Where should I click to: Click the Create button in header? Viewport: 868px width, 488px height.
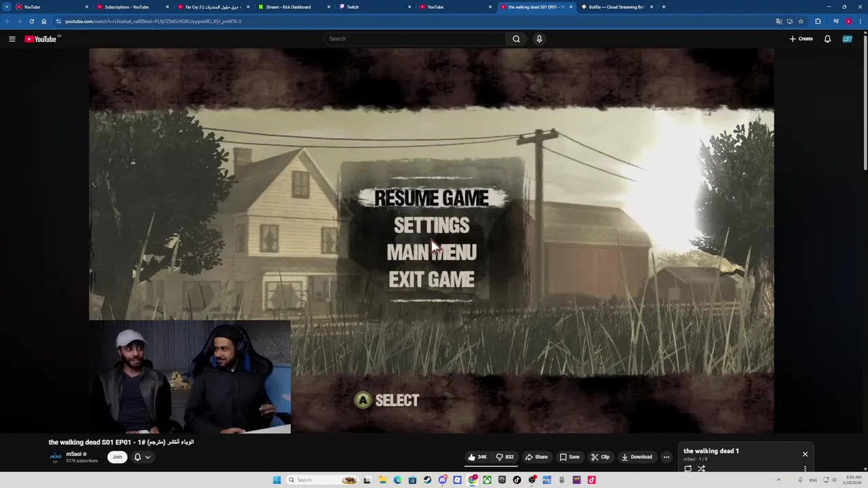[801, 39]
